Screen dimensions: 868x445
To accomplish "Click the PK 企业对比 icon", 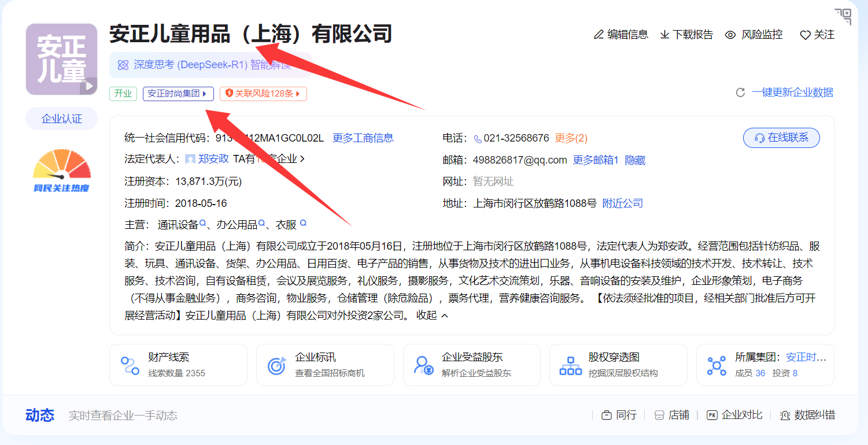I will 712,416.
